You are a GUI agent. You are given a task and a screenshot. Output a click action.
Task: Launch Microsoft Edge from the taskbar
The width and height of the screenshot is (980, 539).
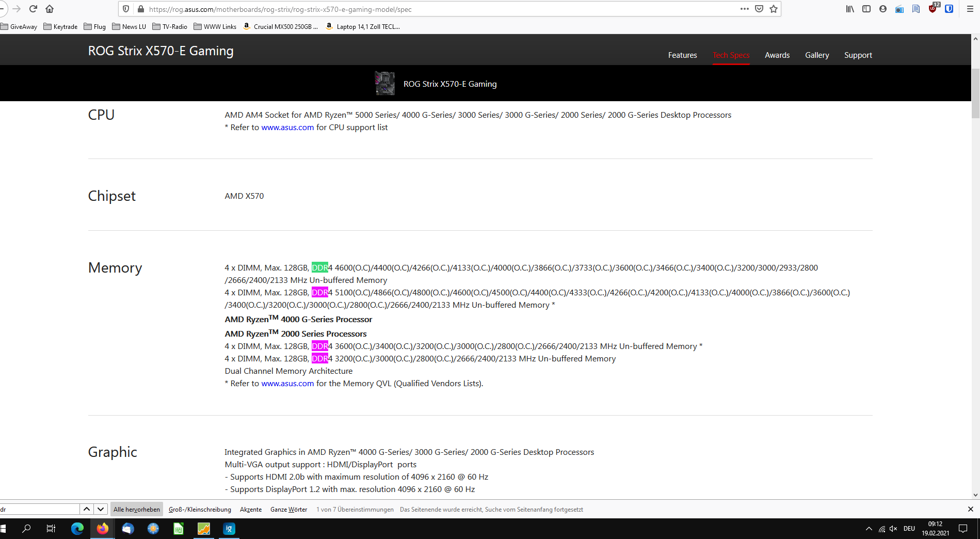click(77, 529)
